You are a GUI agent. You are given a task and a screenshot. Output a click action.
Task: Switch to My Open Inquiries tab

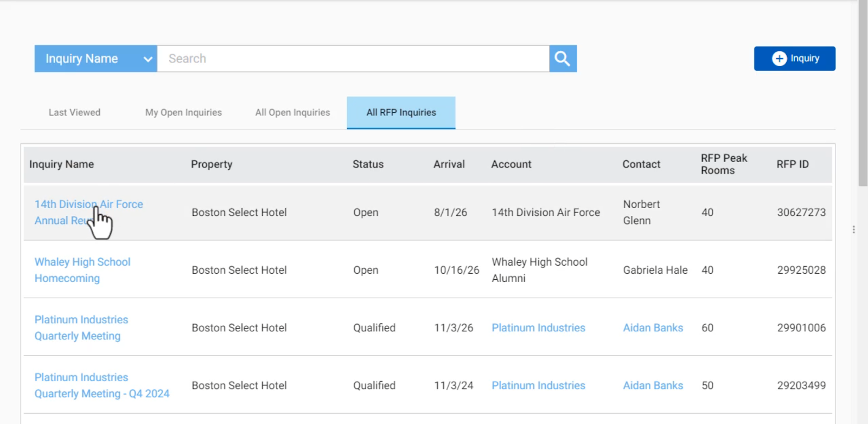[x=183, y=112]
